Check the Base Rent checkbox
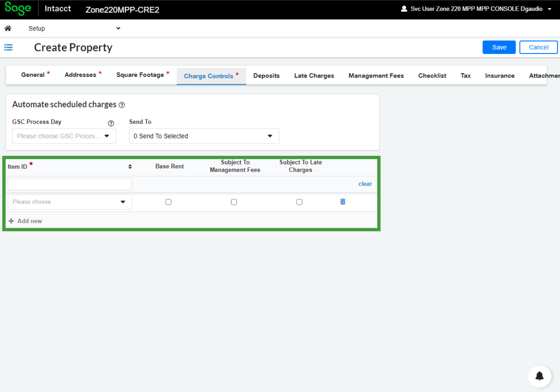The width and height of the screenshot is (560, 392). pyautogui.click(x=168, y=202)
